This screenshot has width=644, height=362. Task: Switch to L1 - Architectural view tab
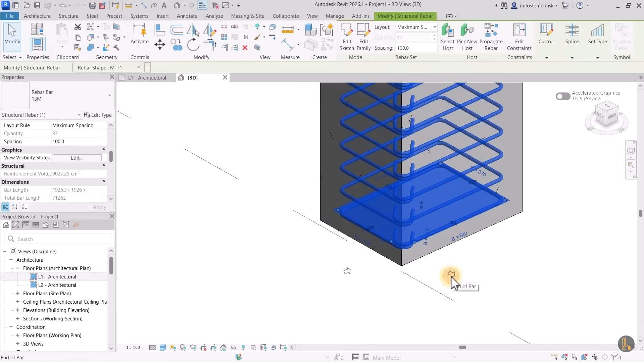(147, 78)
